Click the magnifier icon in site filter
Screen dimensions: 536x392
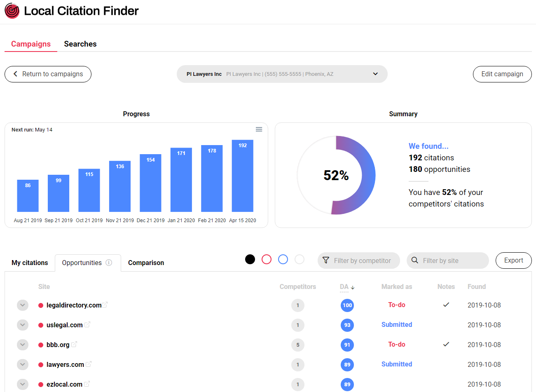[x=414, y=261]
